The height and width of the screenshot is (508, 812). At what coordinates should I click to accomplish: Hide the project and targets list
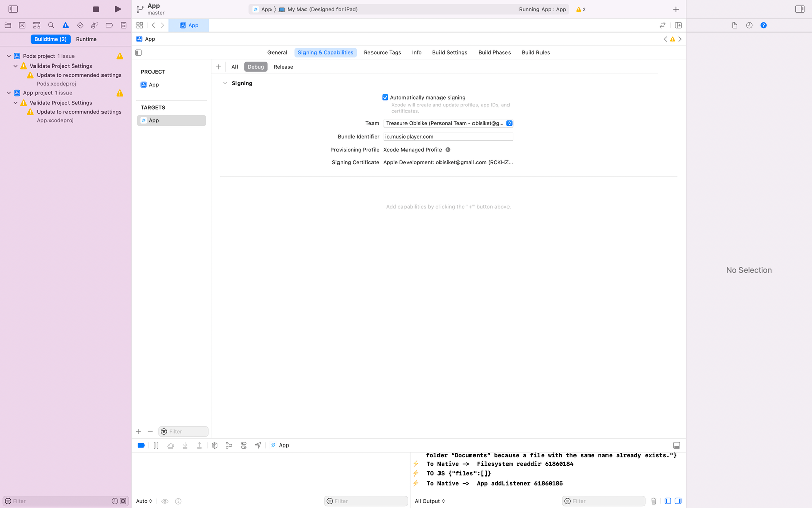[x=139, y=53]
